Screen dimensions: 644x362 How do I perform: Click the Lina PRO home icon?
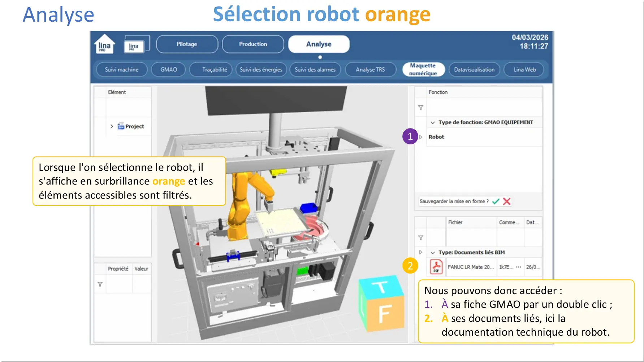click(104, 44)
